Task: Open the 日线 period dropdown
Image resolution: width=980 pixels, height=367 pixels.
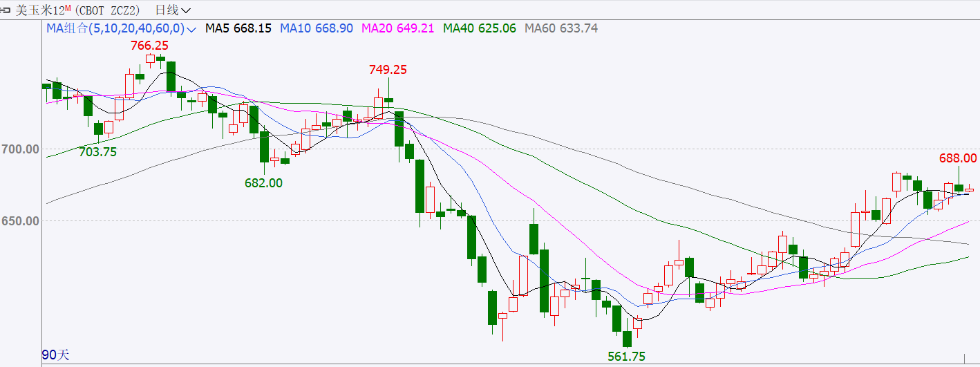Action: [x=173, y=10]
